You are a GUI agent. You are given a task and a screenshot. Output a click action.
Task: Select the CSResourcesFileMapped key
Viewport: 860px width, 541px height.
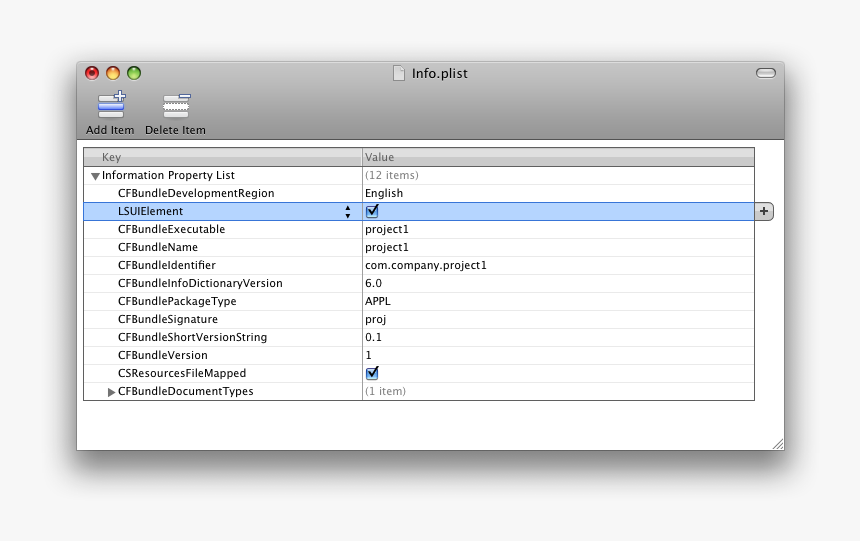click(182, 374)
